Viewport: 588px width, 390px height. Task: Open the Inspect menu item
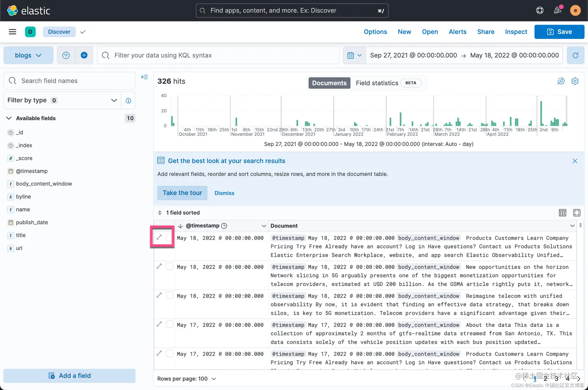tap(516, 32)
